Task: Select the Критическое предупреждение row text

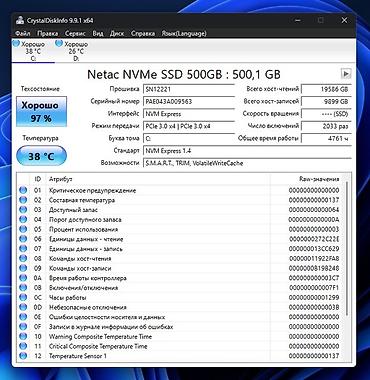Action: 92,190
